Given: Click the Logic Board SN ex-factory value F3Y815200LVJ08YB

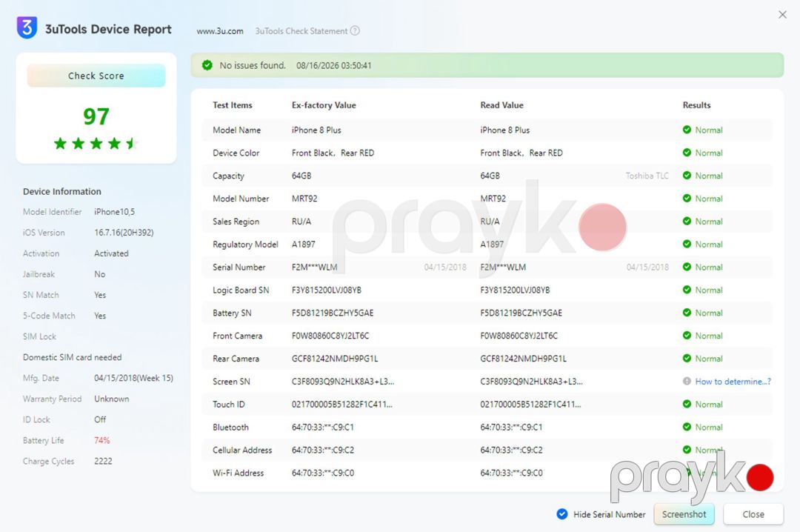Looking at the screenshot, I should coord(327,290).
